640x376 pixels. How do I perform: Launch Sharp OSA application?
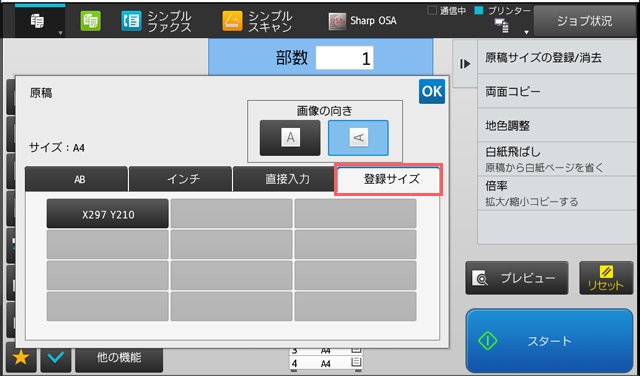(x=362, y=21)
